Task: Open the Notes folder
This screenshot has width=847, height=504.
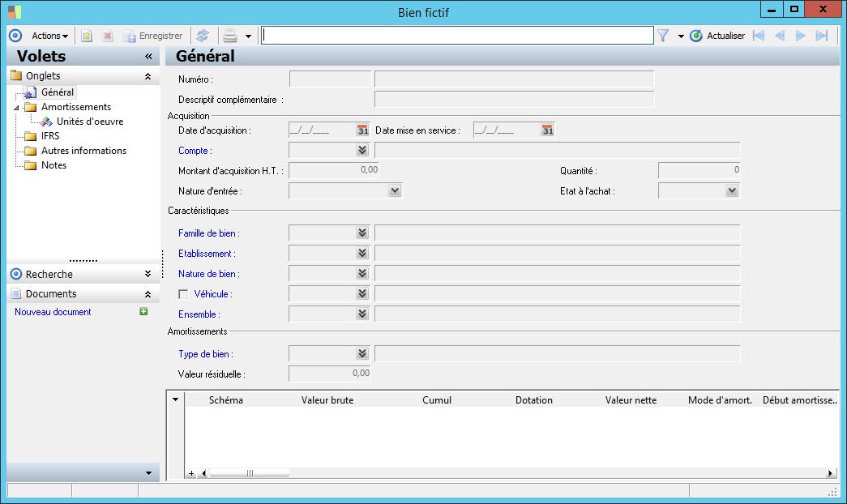Action: [x=53, y=165]
